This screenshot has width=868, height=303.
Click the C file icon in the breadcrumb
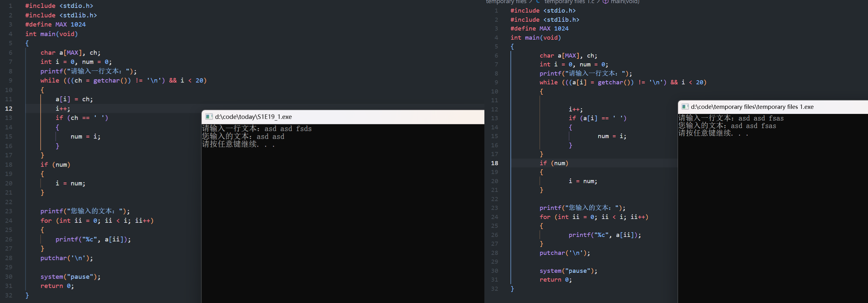click(x=538, y=2)
